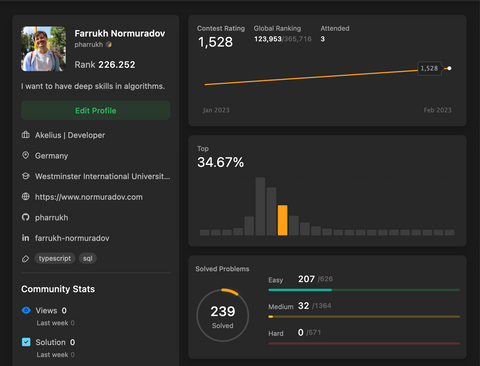Click the Last week text under Solution
Image resolution: width=480 pixels, height=366 pixels.
point(55,355)
